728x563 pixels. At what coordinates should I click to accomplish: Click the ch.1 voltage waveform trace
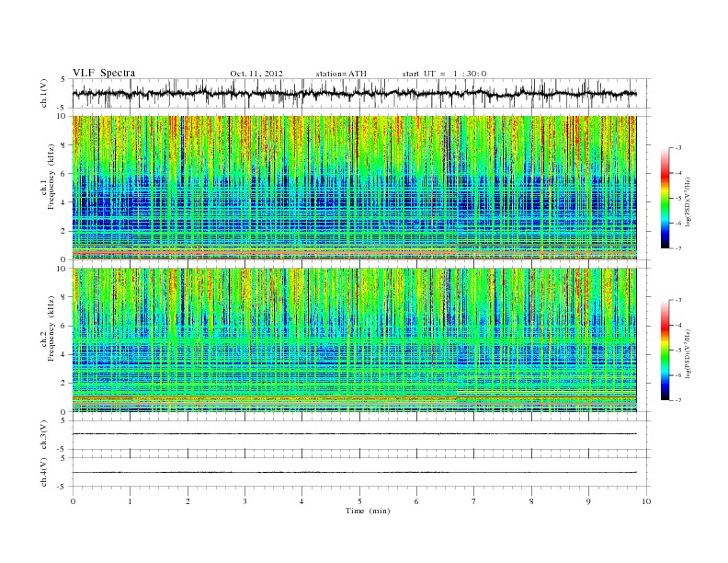[354, 93]
